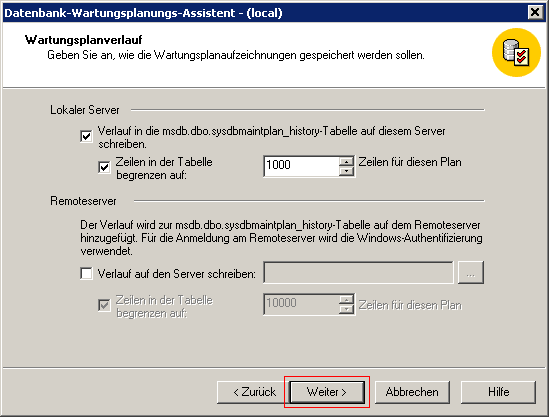
Task: Proceed with the Weiter button
Action: 327,392
